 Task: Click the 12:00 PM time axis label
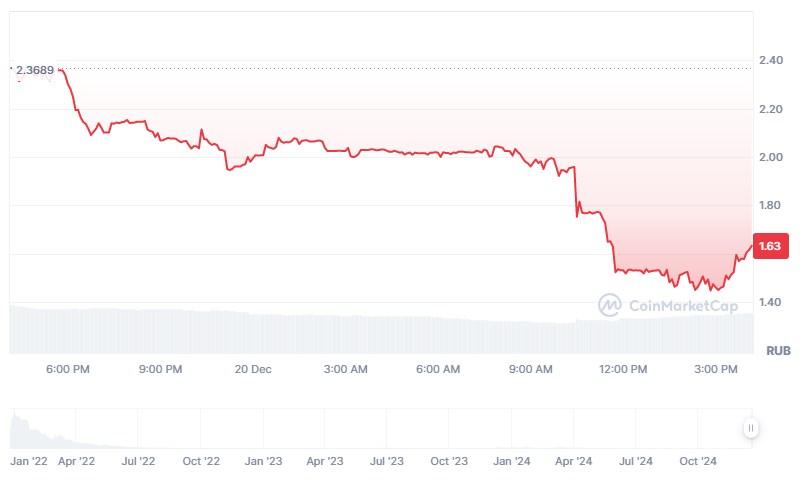tap(623, 369)
